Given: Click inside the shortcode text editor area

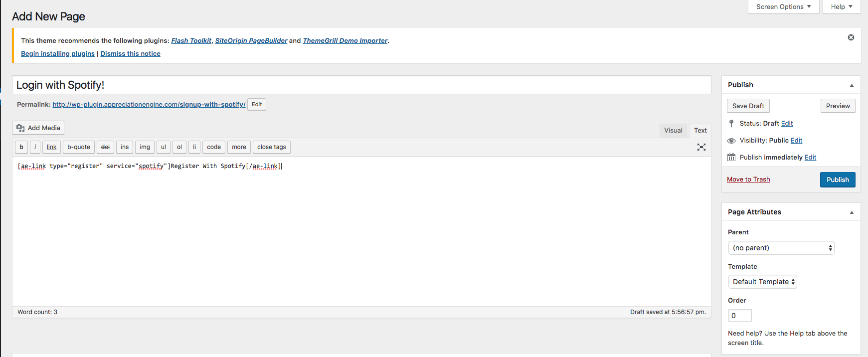Looking at the screenshot, I should [361, 232].
